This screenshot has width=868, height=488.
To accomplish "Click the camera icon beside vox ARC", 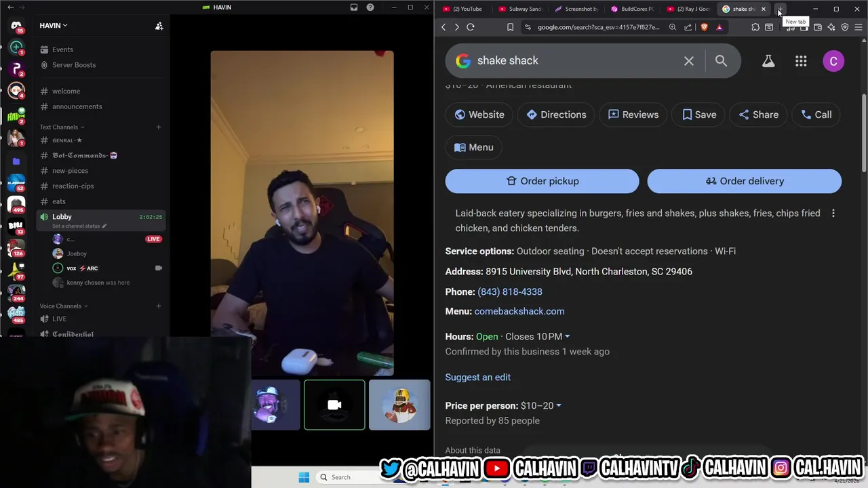I will 159,268.
